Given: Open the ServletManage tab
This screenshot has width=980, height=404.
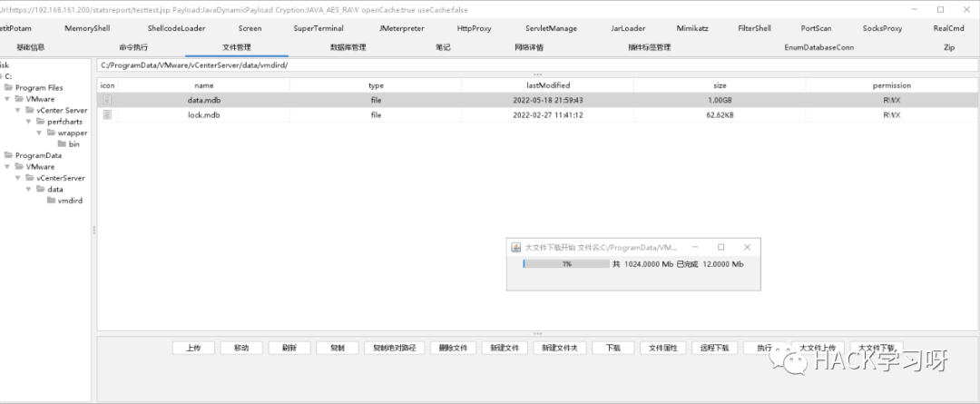Looking at the screenshot, I should click(x=552, y=28).
